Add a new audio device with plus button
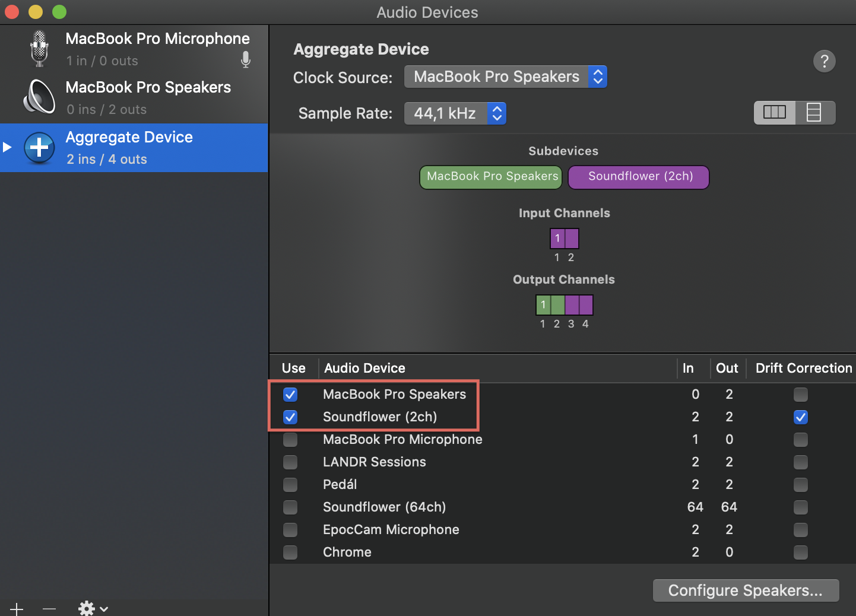 (x=17, y=609)
